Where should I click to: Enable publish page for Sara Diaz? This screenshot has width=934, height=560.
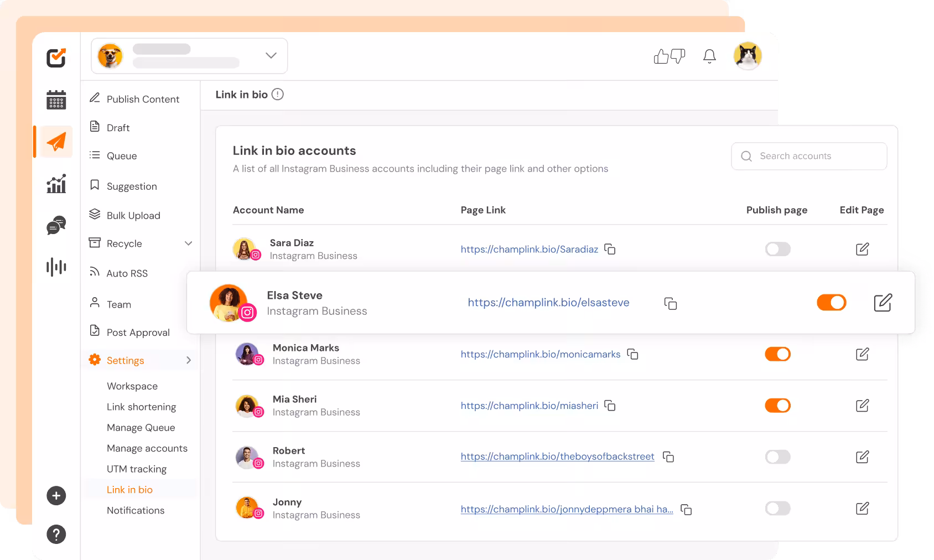coord(777,249)
